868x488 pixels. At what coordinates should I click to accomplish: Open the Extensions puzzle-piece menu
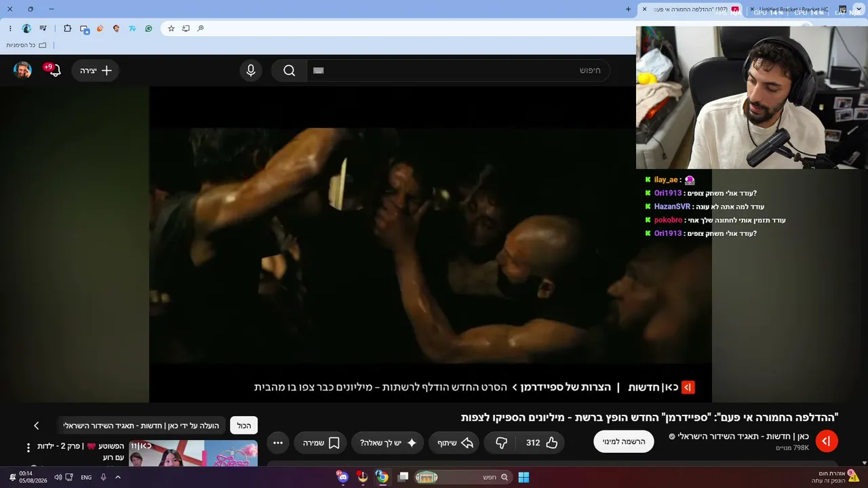point(67,28)
